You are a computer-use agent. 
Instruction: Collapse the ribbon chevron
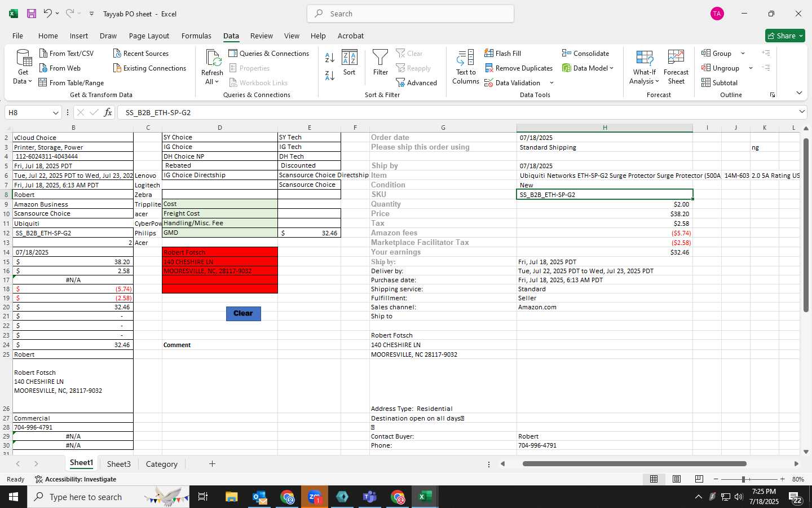tap(799, 93)
